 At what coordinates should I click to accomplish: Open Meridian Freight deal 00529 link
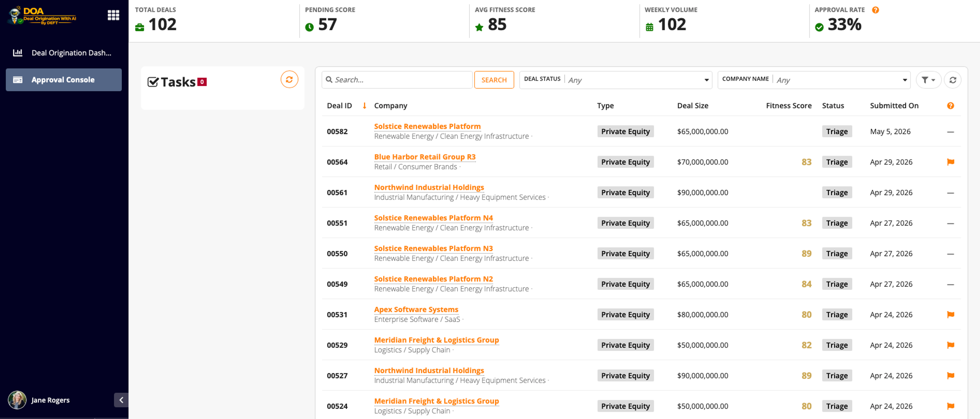pyautogui.click(x=436, y=340)
